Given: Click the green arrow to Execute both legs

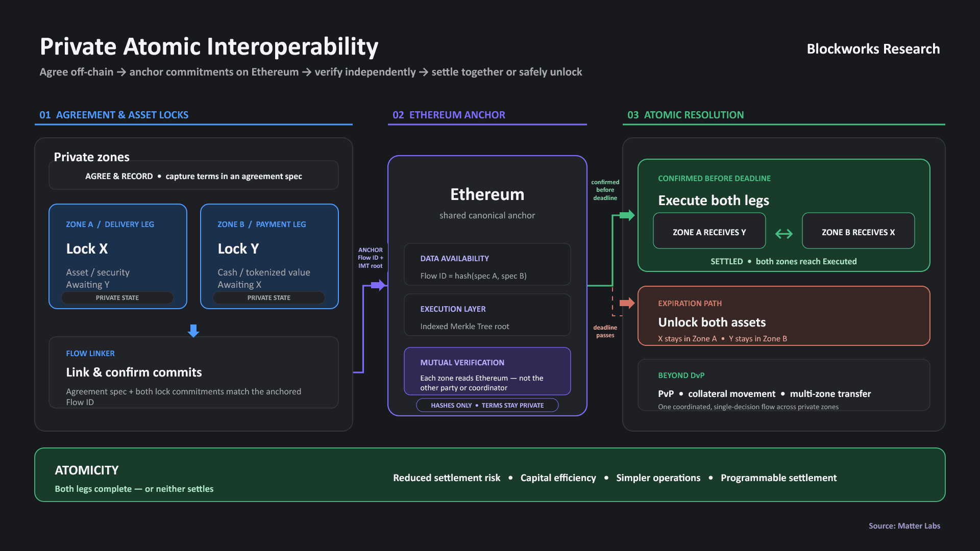Looking at the screenshot, I should [x=627, y=215].
